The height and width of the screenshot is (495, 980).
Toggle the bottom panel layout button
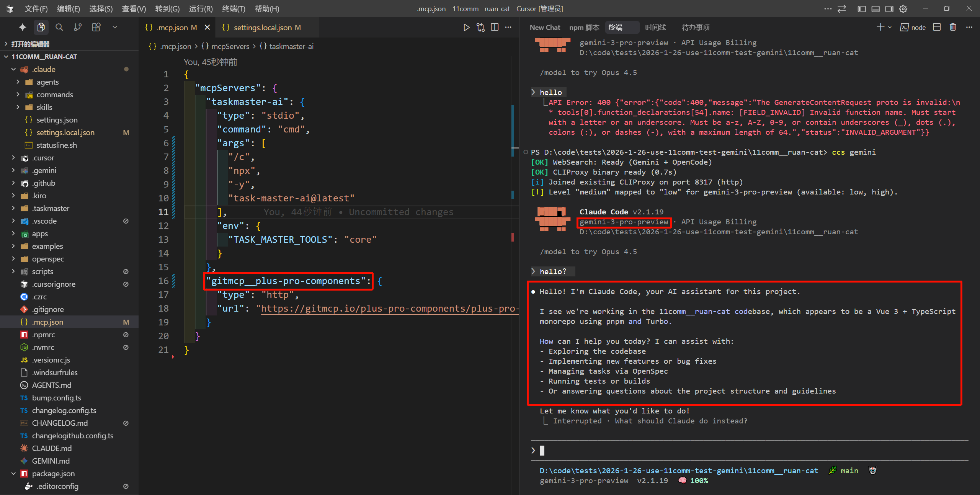coord(875,8)
